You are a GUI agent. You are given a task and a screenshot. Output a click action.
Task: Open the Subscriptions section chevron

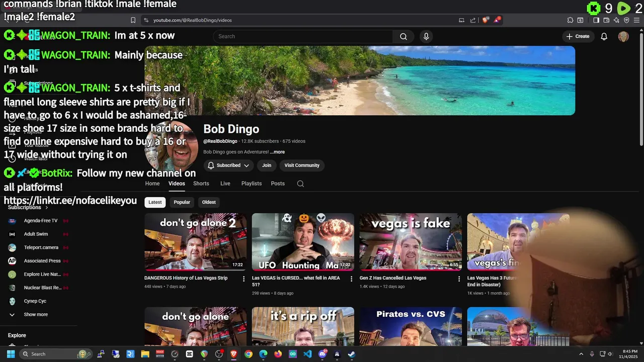[x=47, y=207]
